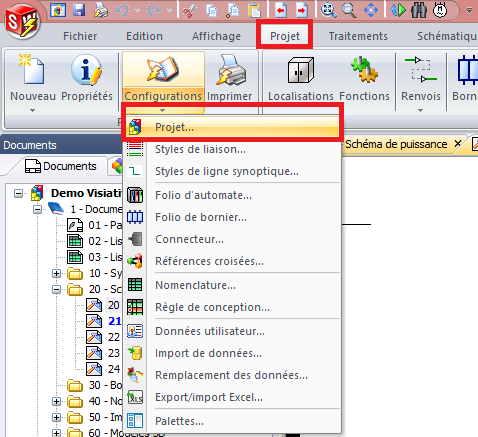Open the Edition ribbon tab

coord(144,36)
